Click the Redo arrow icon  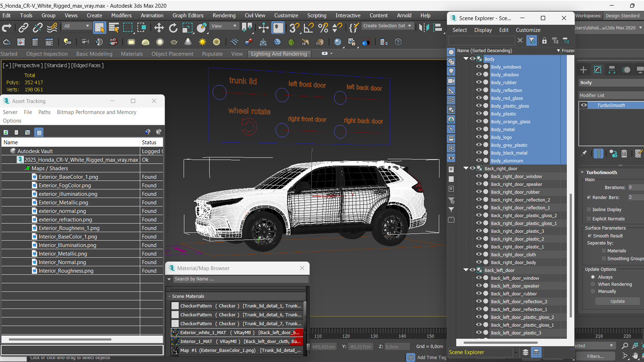[x=7, y=28]
